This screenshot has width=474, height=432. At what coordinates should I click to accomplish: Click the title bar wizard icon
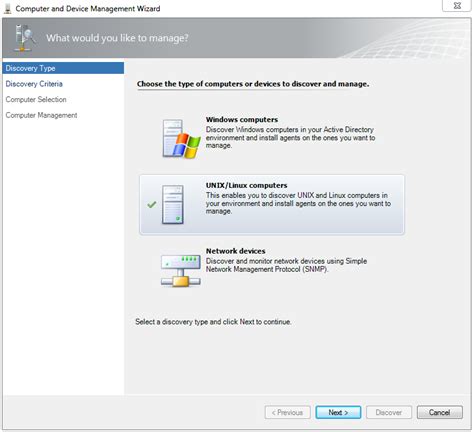pos(7,9)
